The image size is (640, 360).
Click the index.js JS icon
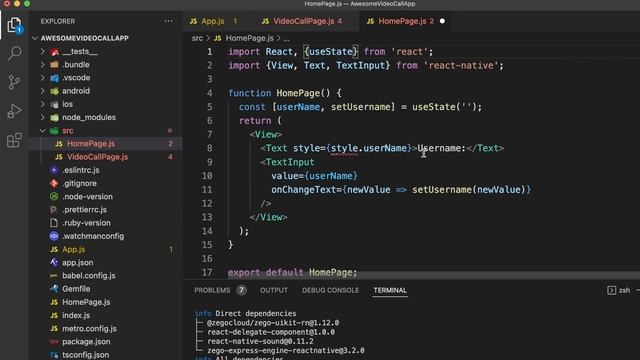(54, 315)
